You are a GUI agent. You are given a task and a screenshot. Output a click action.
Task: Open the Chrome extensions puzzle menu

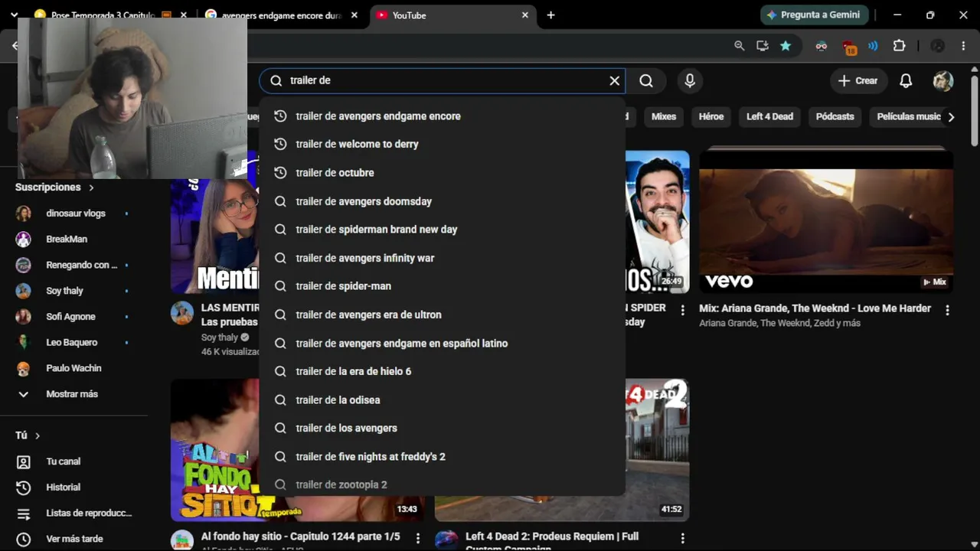click(x=900, y=46)
